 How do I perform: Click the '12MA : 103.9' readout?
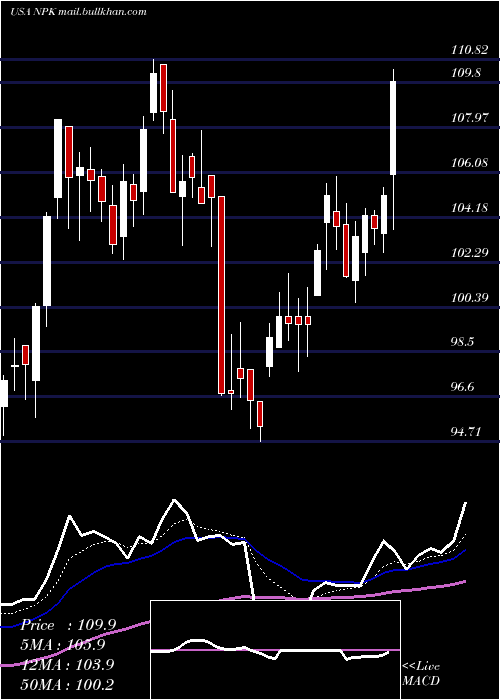point(67,664)
